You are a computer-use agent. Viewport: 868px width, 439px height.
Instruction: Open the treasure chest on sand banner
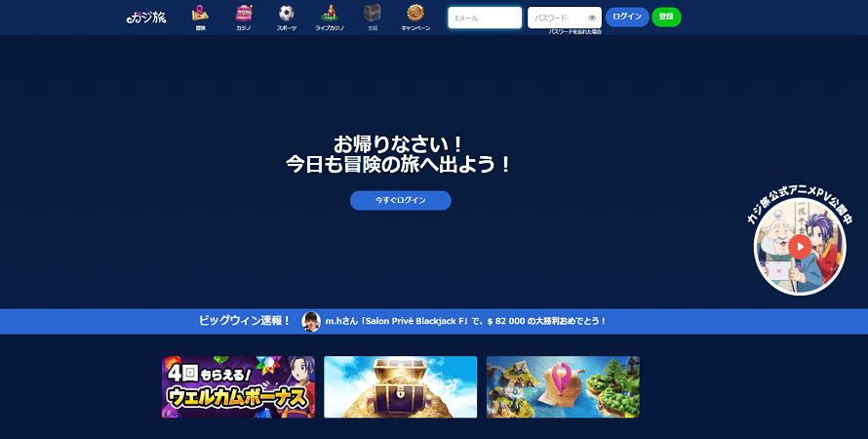coord(400,387)
